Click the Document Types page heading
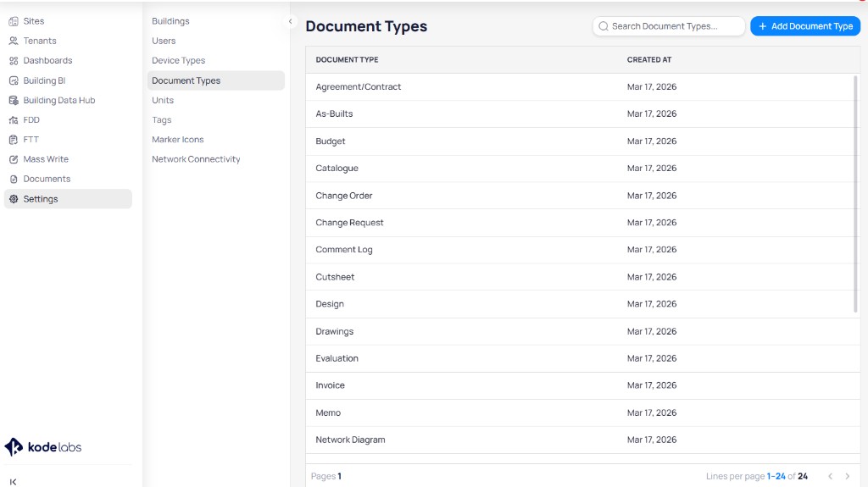The height and width of the screenshot is (487, 868). click(366, 26)
